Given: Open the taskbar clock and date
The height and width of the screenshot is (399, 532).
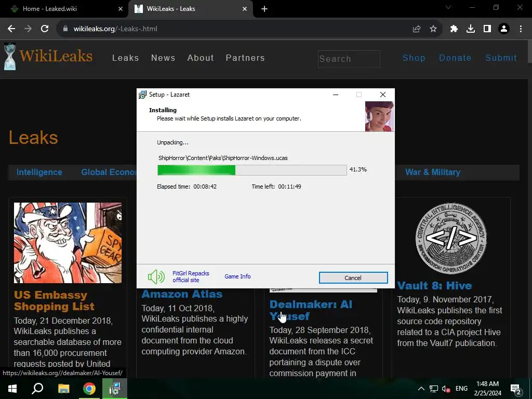Looking at the screenshot, I should point(487,389).
